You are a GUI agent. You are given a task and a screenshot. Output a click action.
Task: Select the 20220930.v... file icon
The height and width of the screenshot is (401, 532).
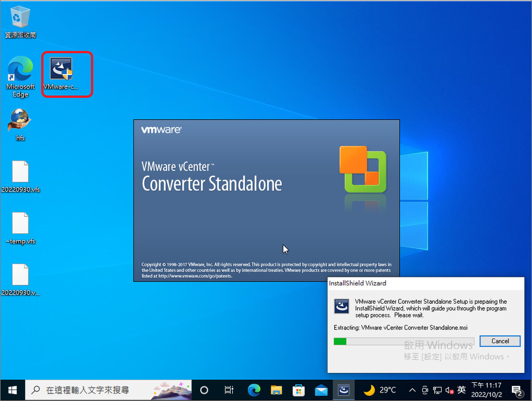[21, 280]
